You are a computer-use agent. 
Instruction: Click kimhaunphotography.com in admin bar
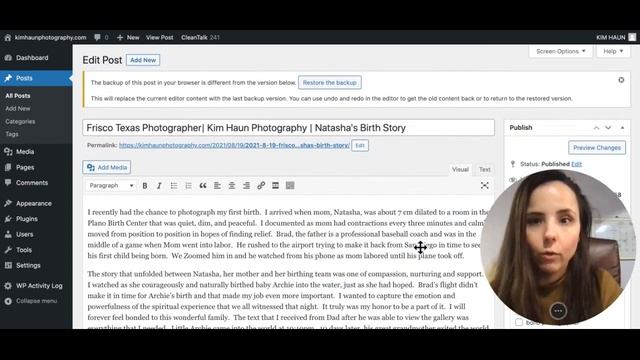click(x=51, y=37)
